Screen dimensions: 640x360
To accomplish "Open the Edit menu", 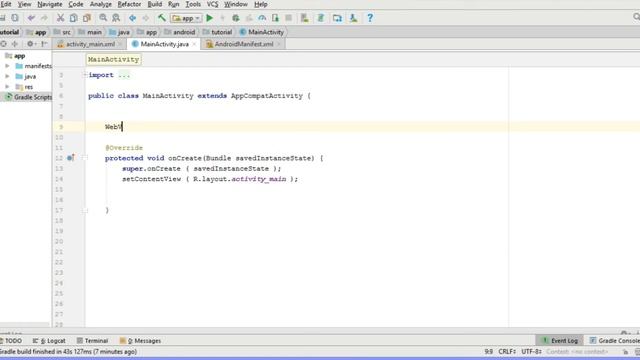I will pos(6,4).
